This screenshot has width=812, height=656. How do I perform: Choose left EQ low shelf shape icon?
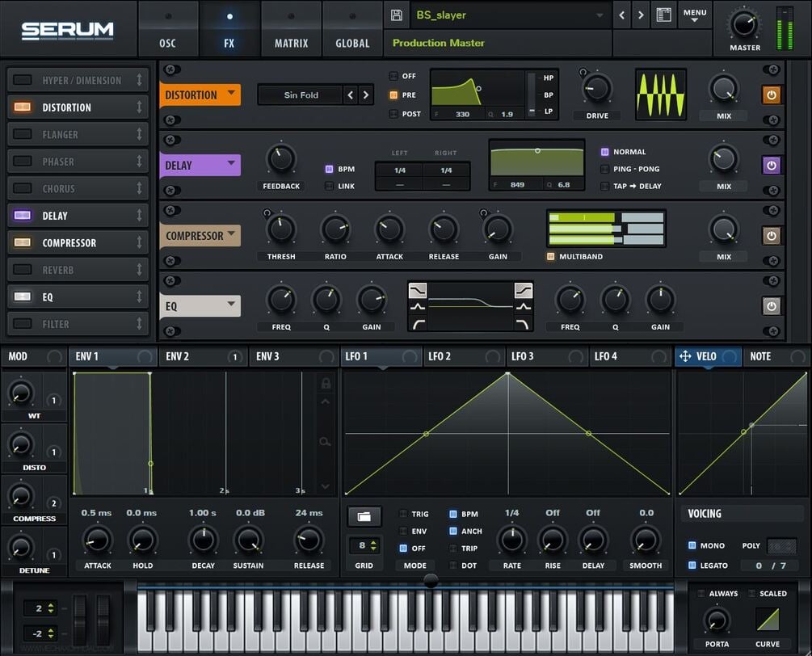pyautogui.click(x=418, y=290)
